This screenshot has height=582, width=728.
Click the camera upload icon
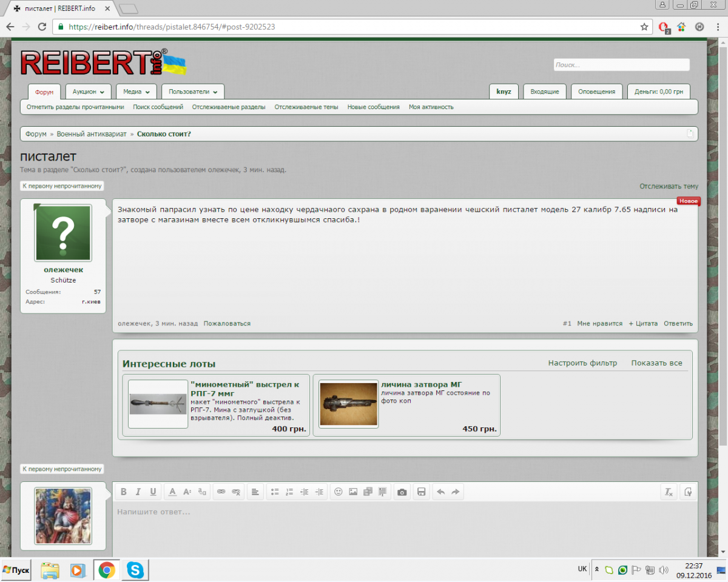click(402, 492)
